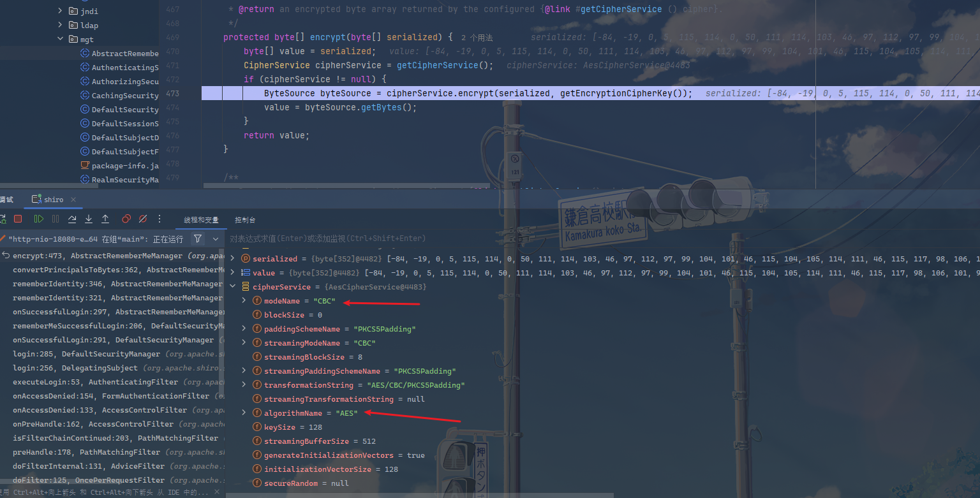The image size is (980, 498).
Task: Expand the paddingSchemeName field
Action: pos(244,328)
